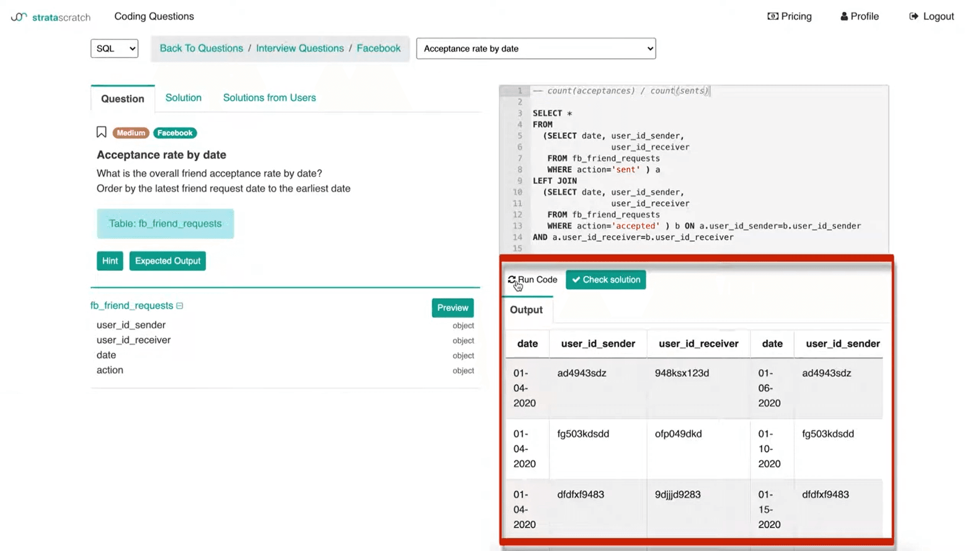
Task: Open the Facebook breadcrumb link
Action: pos(378,48)
